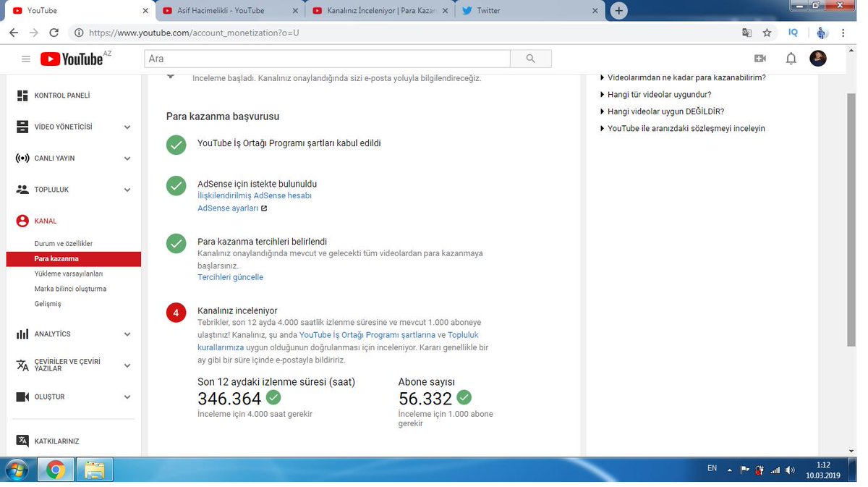
Task: Open the İlişkilendirilmiş AdSense hesabı link
Action: [x=255, y=196]
